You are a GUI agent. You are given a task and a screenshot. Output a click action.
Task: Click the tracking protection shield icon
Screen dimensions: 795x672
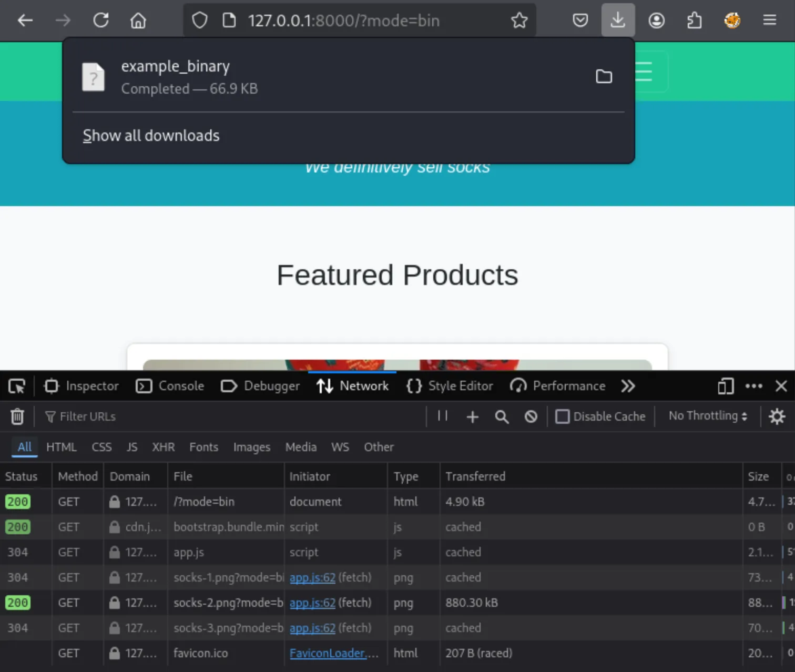click(x=200, y=20)
